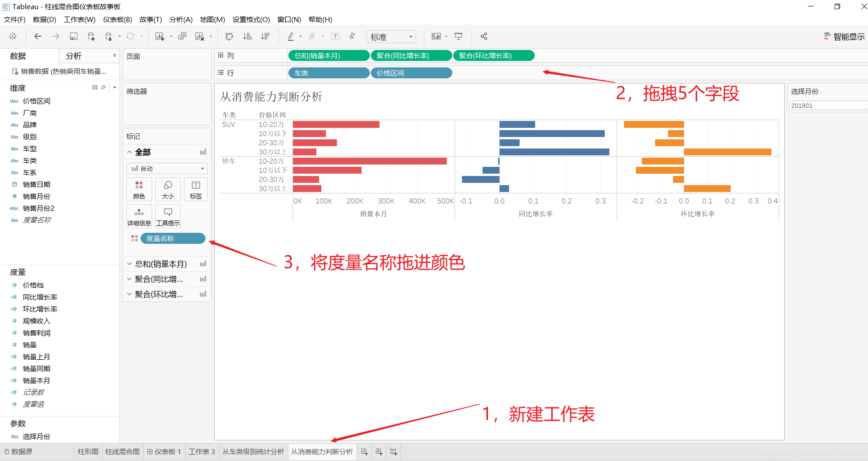
Task: Switch to the 从车类级别统计分析 tab
Action: click(253, 452)
